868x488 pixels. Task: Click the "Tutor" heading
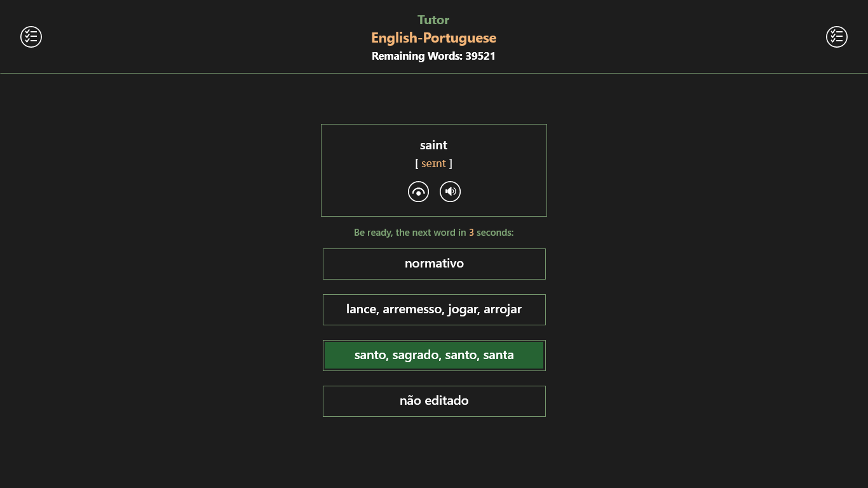click(x=433, y=20)
